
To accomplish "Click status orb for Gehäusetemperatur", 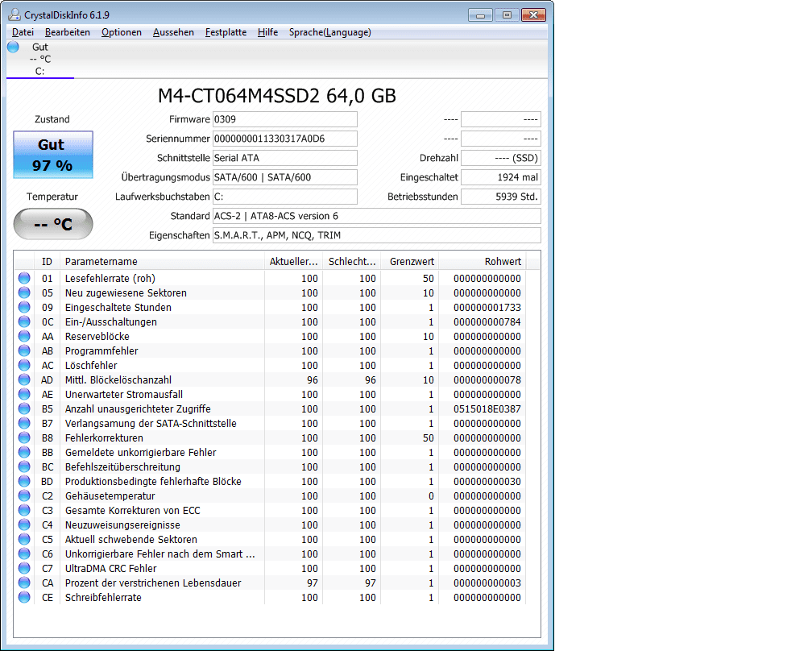I will tap(24, 496).
